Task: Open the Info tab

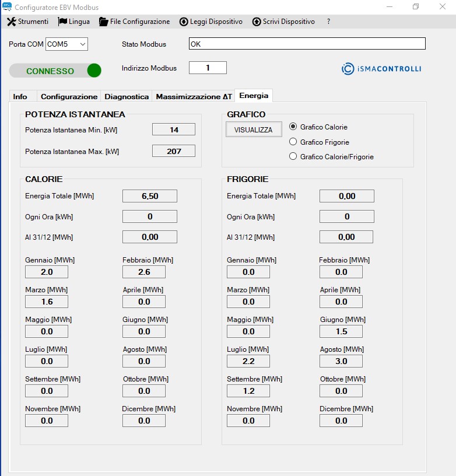Action: 20,96
